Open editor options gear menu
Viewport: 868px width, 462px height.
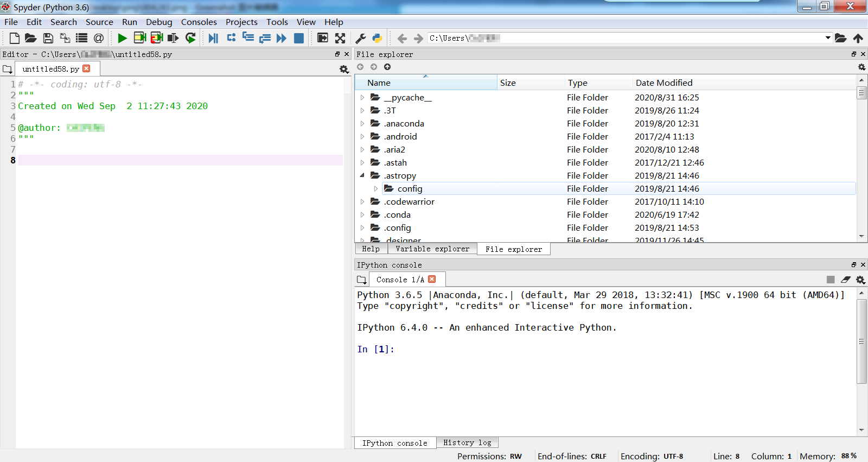click(344, 69)
